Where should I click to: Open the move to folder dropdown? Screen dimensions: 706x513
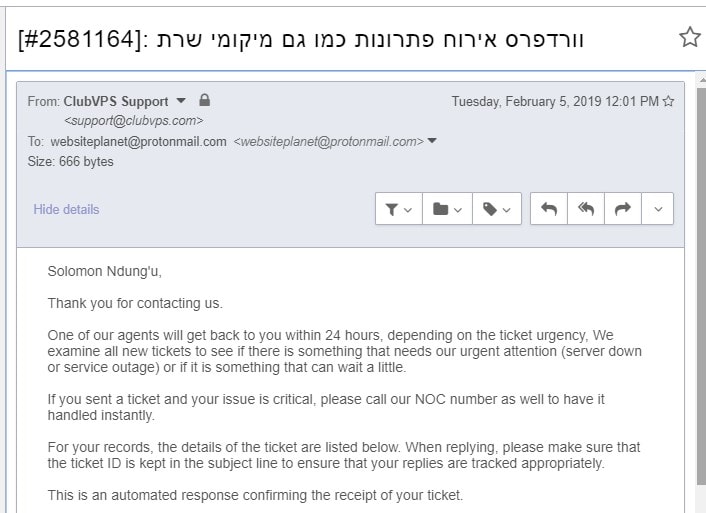point(447,209)
